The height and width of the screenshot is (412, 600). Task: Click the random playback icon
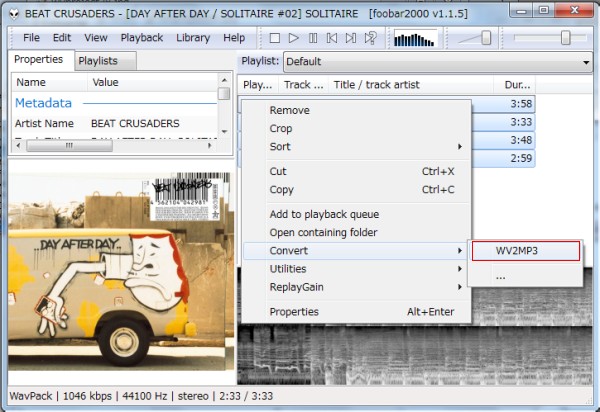[371, 38]
